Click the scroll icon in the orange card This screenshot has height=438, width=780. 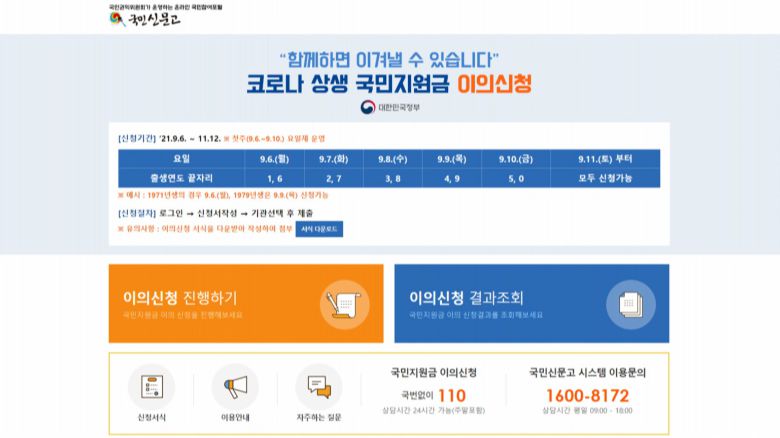coord(343,302)
